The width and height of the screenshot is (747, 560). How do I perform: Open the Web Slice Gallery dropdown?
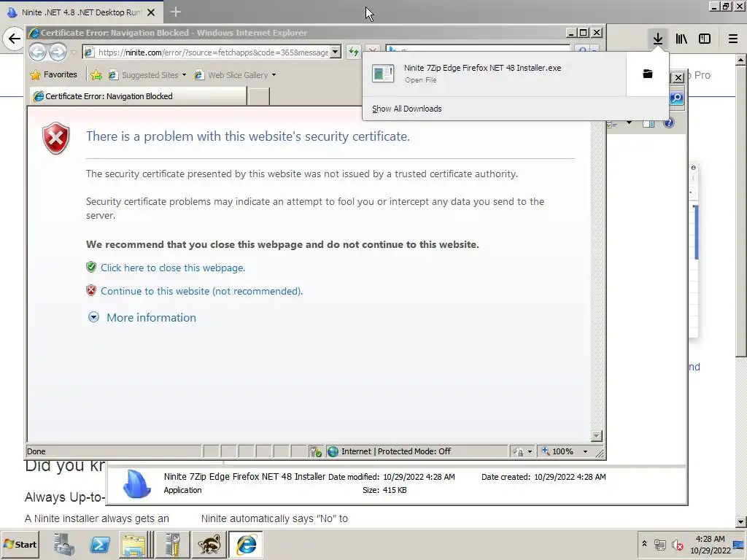click(x=236, y=75)
